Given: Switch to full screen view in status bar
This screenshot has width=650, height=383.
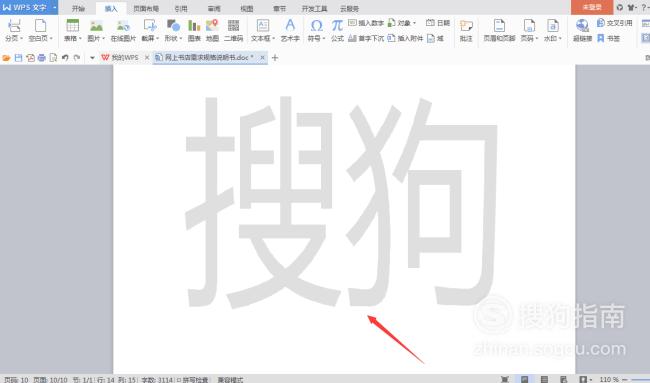Looking at the screenshot, I should point(504,379).
